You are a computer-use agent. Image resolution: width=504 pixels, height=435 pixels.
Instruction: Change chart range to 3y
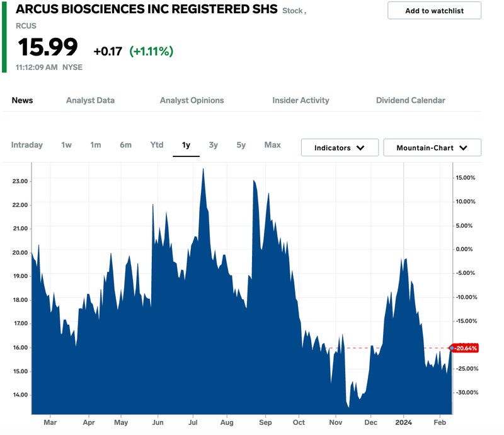[x=214, y=145]
